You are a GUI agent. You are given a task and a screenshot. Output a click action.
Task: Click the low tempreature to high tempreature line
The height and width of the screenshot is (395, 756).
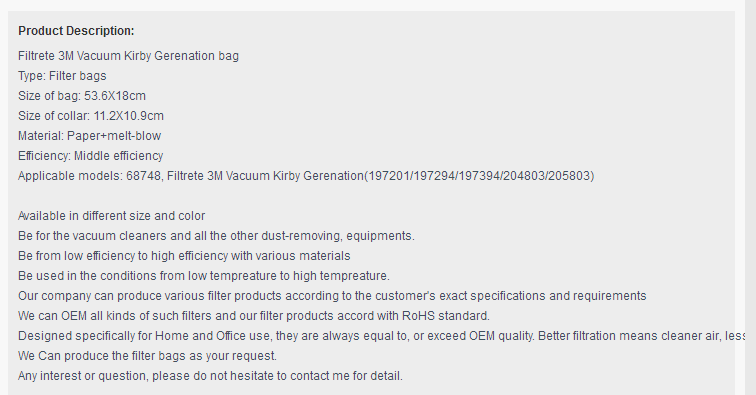pos(204,276)
